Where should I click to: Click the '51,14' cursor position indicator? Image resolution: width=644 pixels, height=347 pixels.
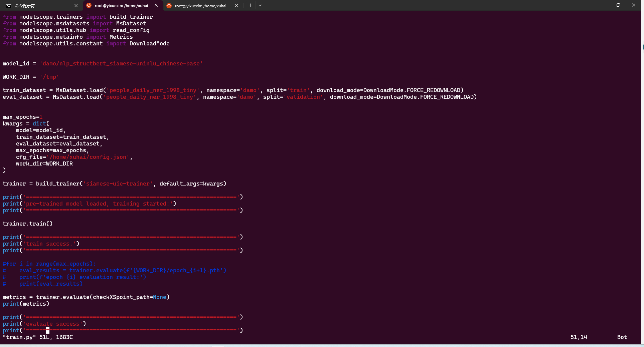579,337
